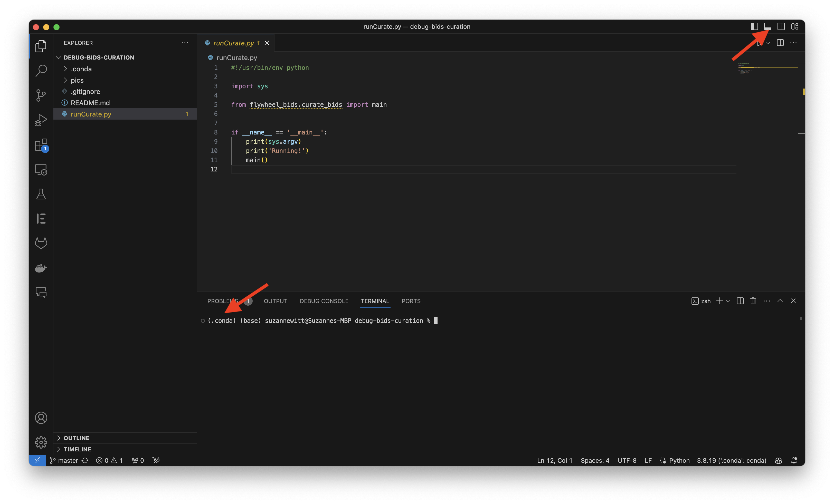Open terminal panel more actions ellipsis

767,301
